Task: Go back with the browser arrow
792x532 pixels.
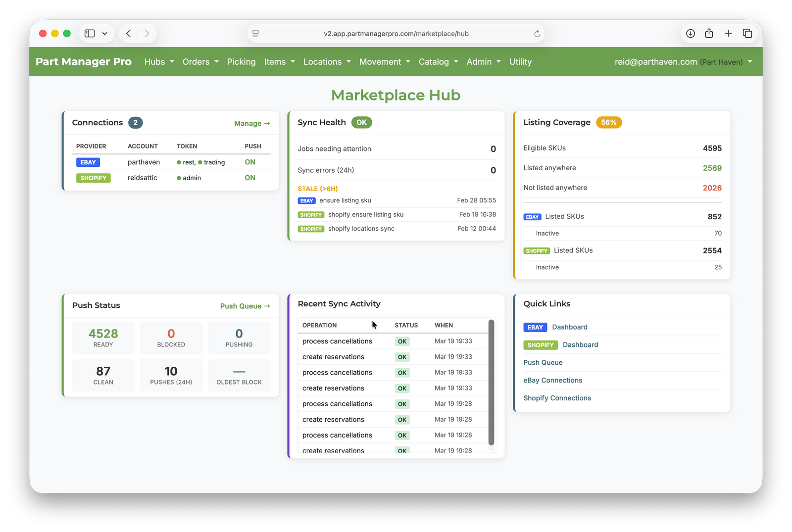Action: pyautogui.click(x=128, y=33)
